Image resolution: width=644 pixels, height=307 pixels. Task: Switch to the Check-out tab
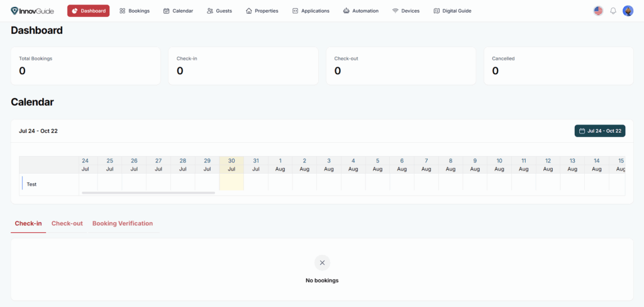[x=67, y=223]
